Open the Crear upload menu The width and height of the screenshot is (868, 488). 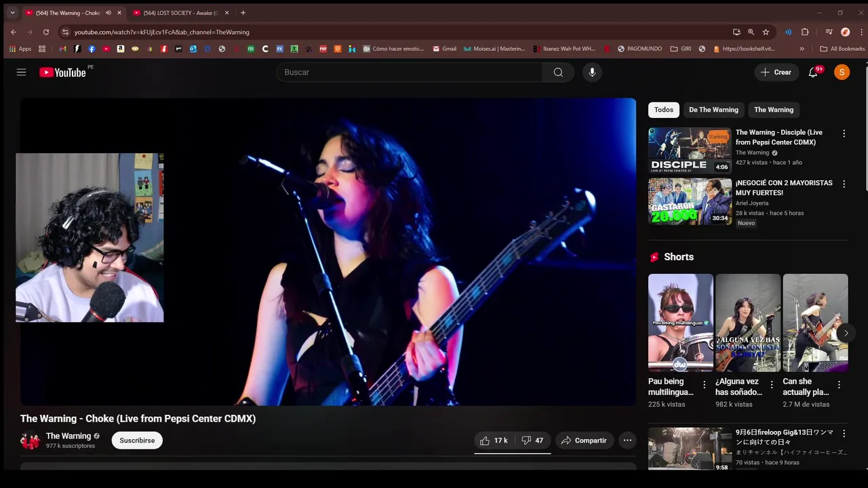point(776,73)
